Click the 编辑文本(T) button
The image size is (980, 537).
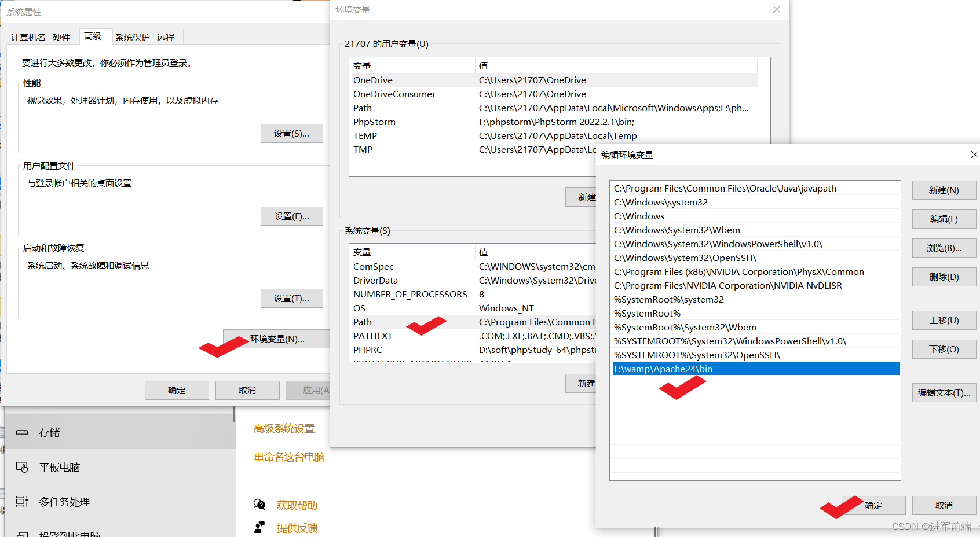(944, 392)
